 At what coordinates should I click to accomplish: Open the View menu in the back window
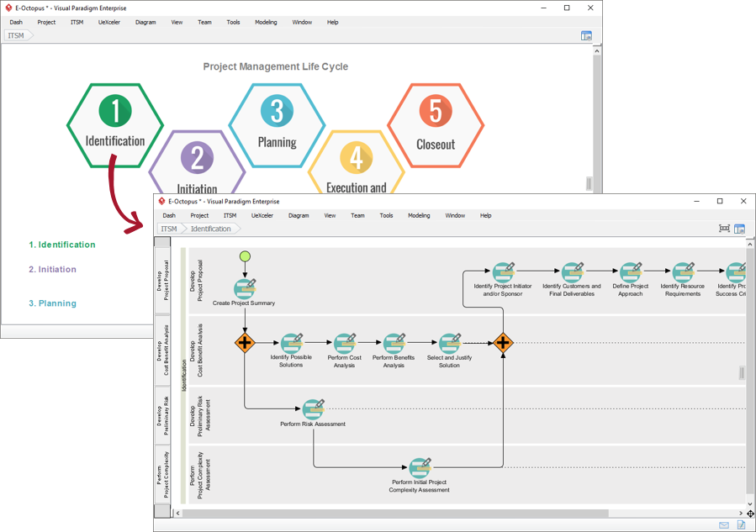tap(177, 22)
